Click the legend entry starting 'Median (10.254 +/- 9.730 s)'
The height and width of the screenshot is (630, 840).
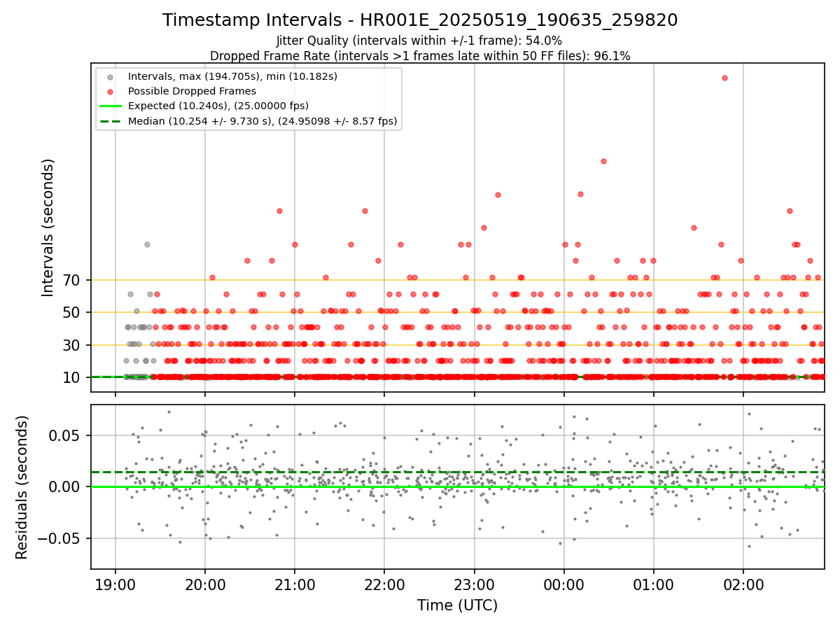coord(262,121)
